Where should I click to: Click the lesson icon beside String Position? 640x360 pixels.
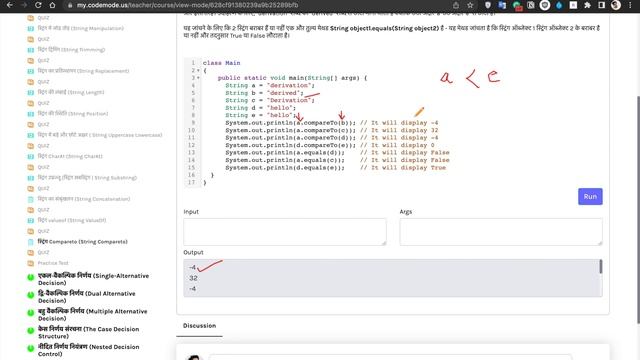coord(31,114)
